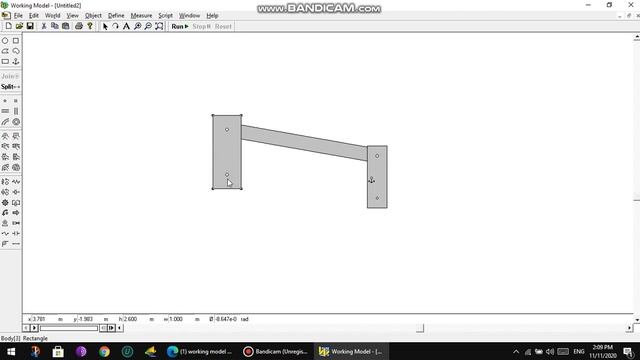Open the Script menu

tap(165, 16)
